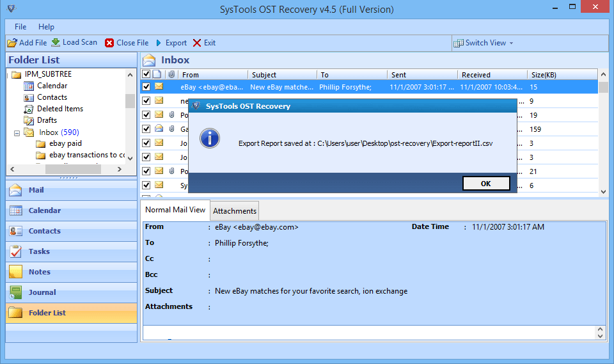Switch to the Normal Mail View tab
The image size is (614, 364).
[x=175, y=210]
